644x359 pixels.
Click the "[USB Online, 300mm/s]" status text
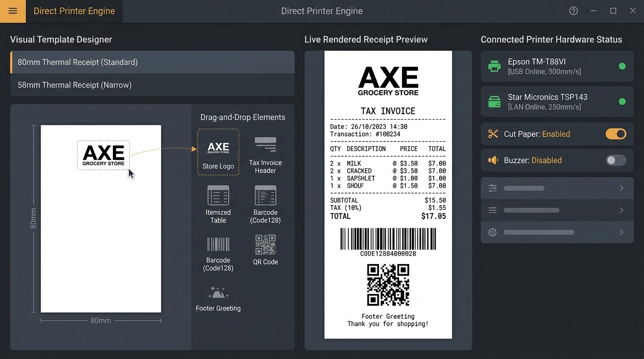pos(544,72)
